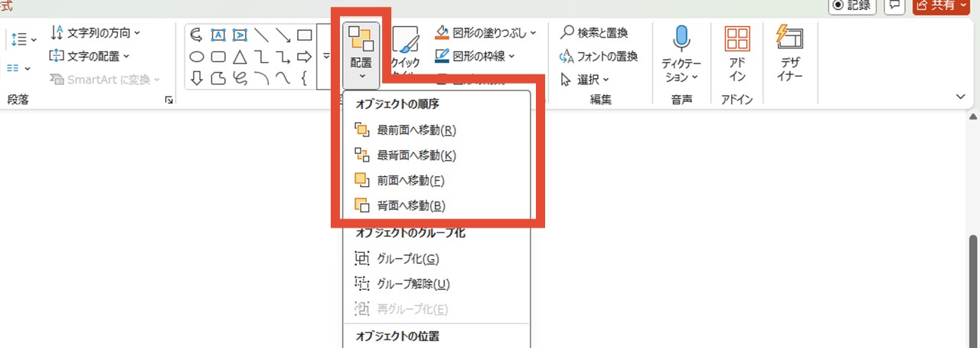The width and height of the screenshot is (980, 348).
Task: Expand the columns dropdown
Action: (x=18, y=68)
